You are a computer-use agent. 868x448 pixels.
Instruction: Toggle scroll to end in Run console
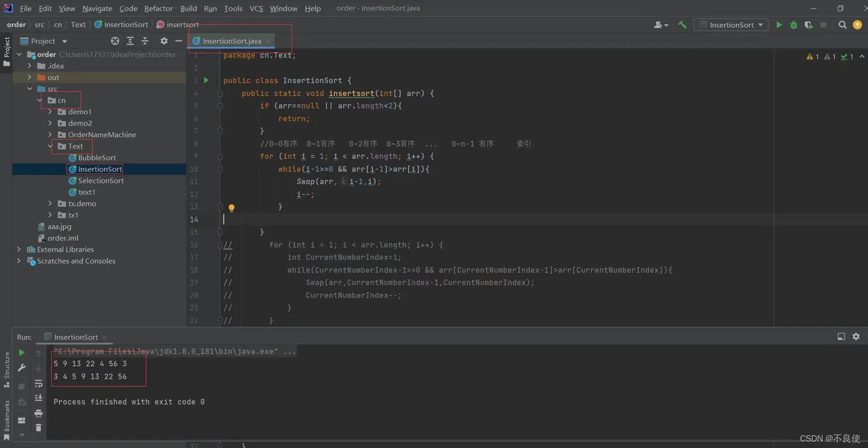pos(38,398)
